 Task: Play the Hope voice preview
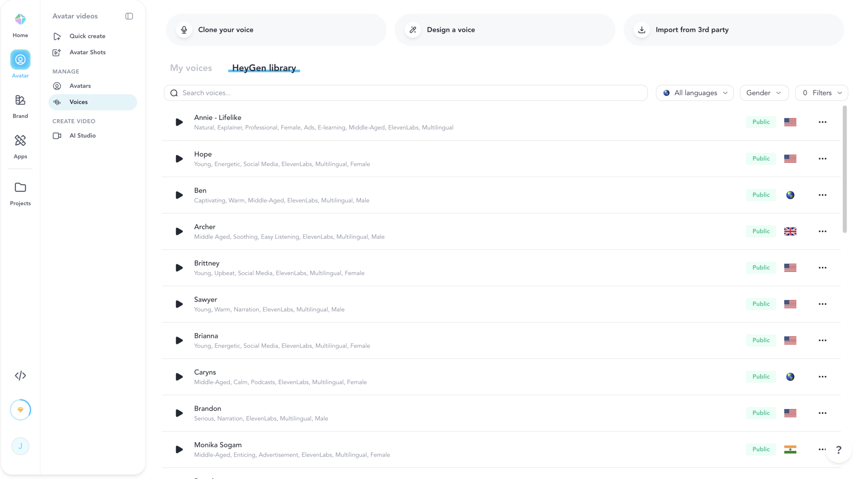(179, 159)
